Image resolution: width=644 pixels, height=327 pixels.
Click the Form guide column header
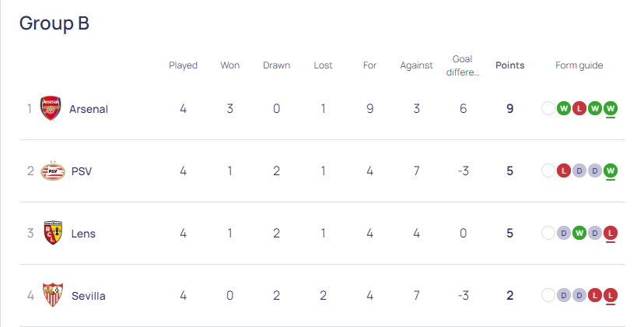pyautogui.click(x=579, y=65)
